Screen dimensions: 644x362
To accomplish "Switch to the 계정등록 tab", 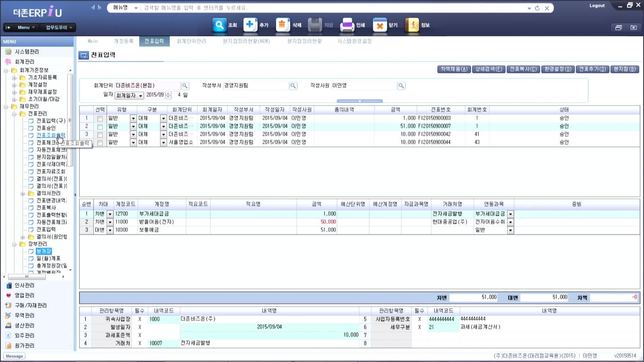I will (124, 41).
